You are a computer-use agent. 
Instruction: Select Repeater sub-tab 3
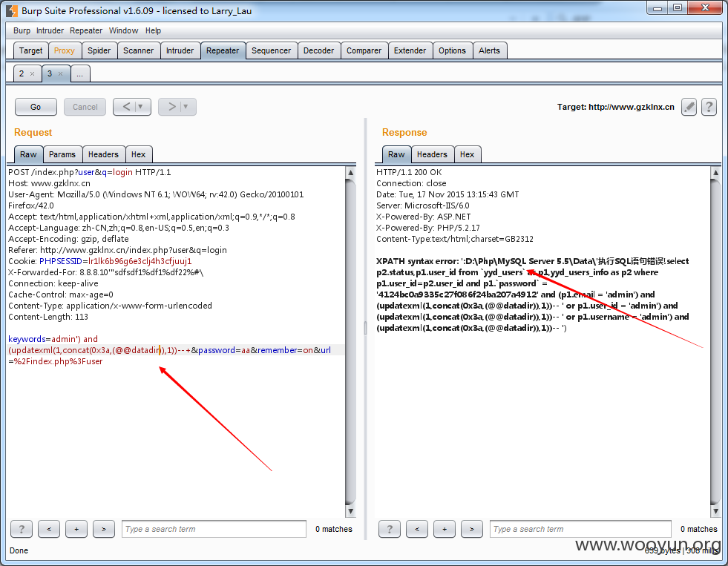49,73
